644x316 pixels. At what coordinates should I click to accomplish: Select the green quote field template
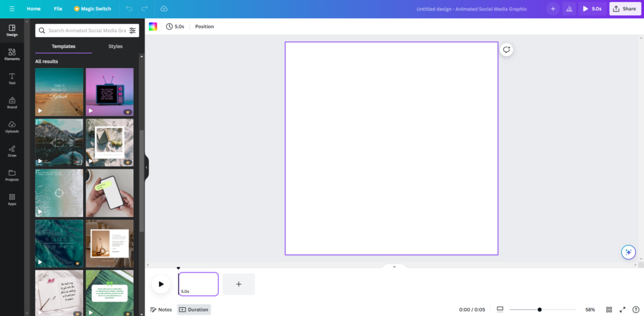click(109, 293)
